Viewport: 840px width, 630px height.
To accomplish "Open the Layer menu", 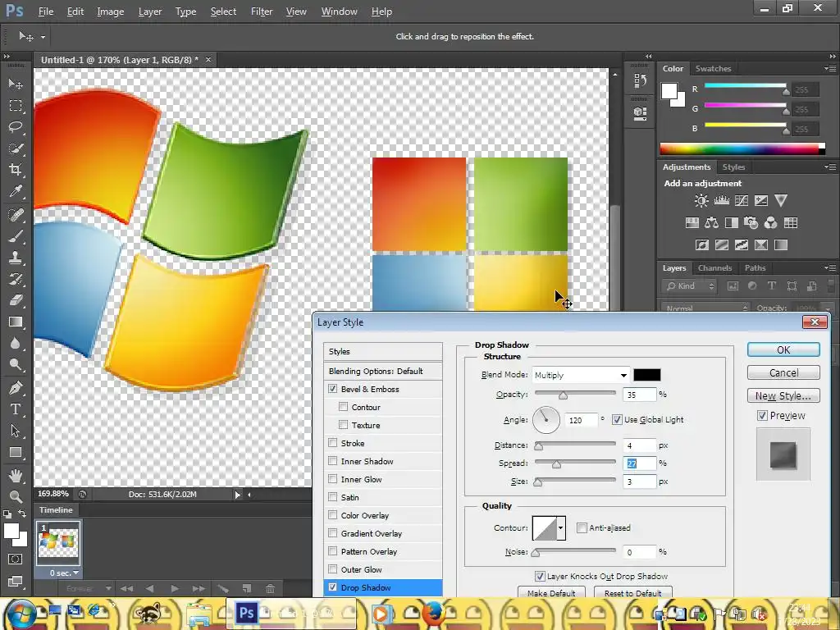I will pos(150,11).
